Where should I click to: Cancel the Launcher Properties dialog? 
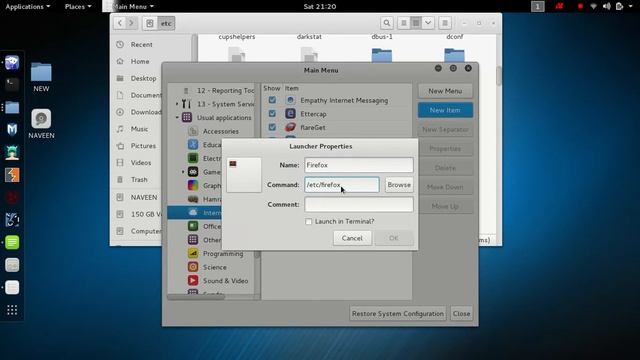[352, 238]
